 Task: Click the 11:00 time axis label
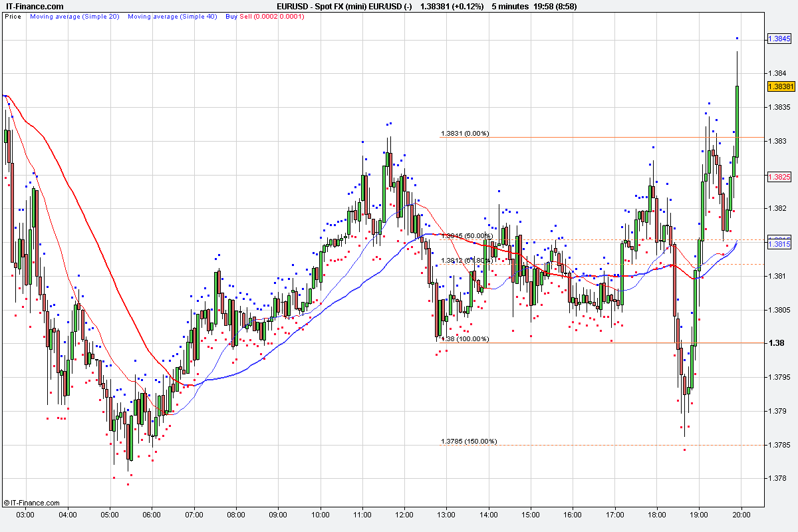click(x=362, y=515)
